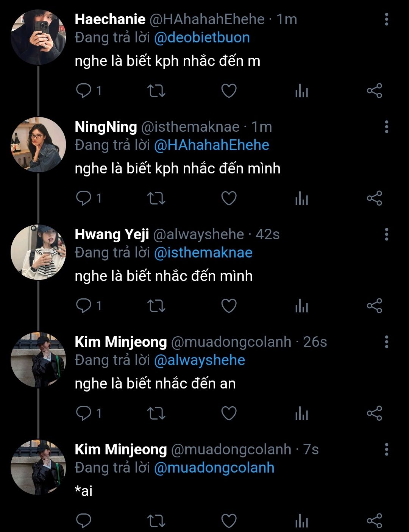The image size is (409, 532).
Task: Open Haechanie's profile picture
Action: [x=38, y=37]
